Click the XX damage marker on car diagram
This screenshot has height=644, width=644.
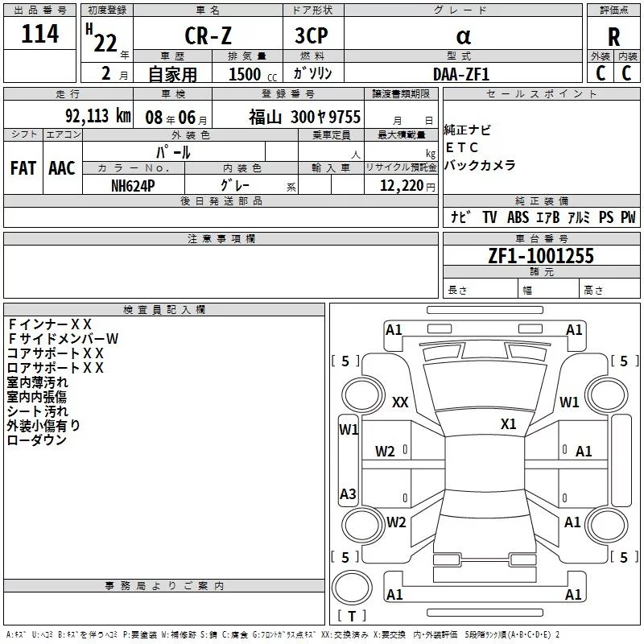[x=400, y=402]
